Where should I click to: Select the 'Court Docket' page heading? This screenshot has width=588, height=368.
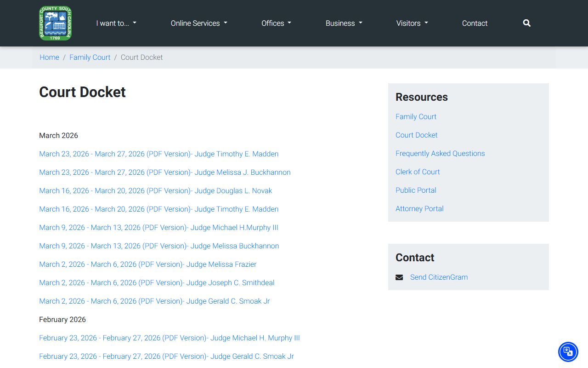pyautogui.click(x=82, y=92)
